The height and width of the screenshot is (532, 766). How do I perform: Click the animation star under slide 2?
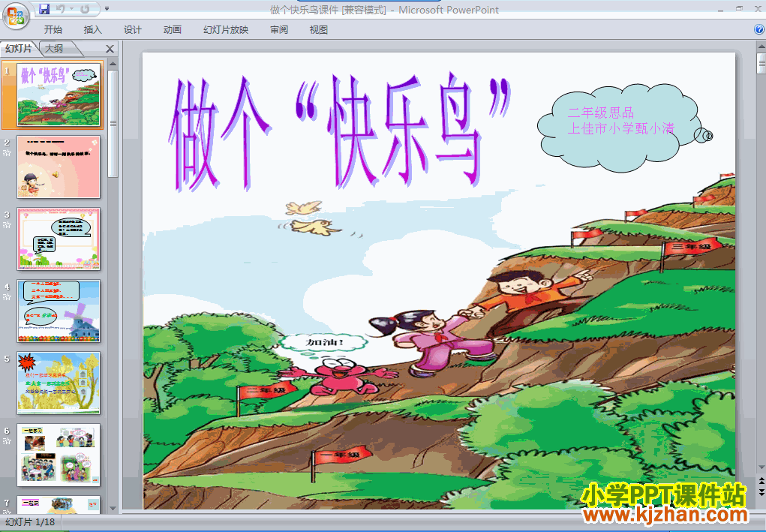click(7, 153)
